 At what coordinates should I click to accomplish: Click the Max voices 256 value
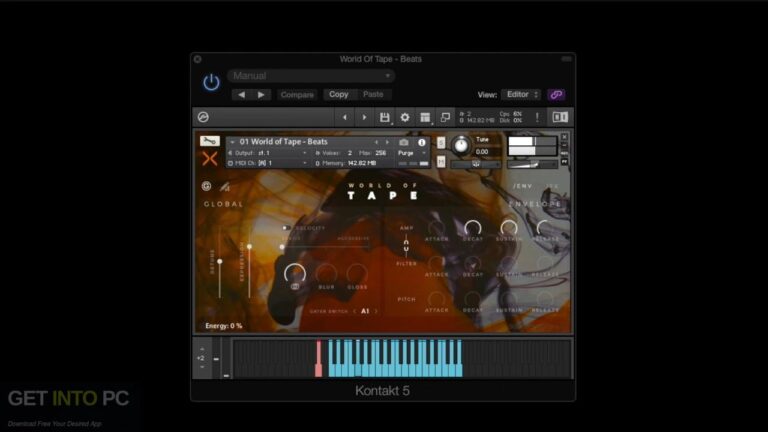pos(381,153)
